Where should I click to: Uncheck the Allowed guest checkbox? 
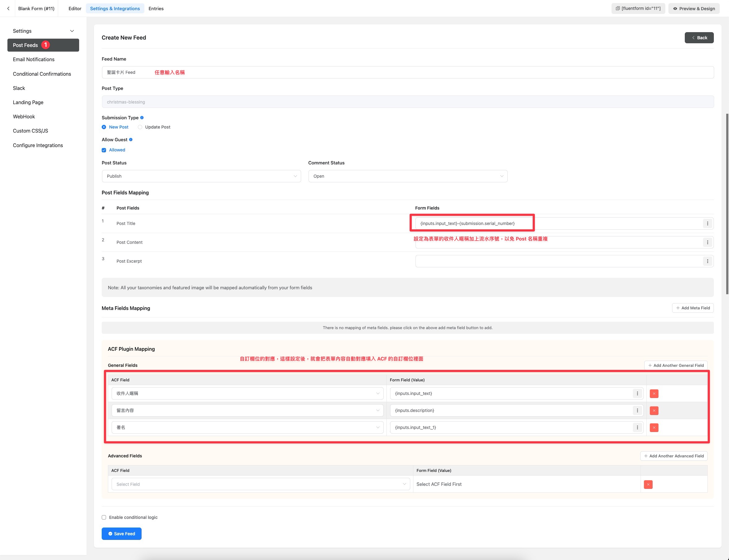[x=104, y=150]
